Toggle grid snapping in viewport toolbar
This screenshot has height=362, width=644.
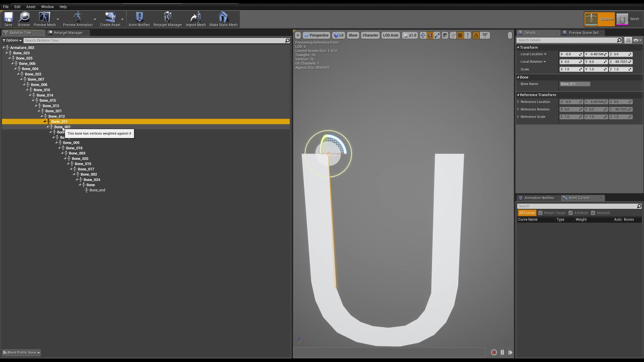(460, 35)
